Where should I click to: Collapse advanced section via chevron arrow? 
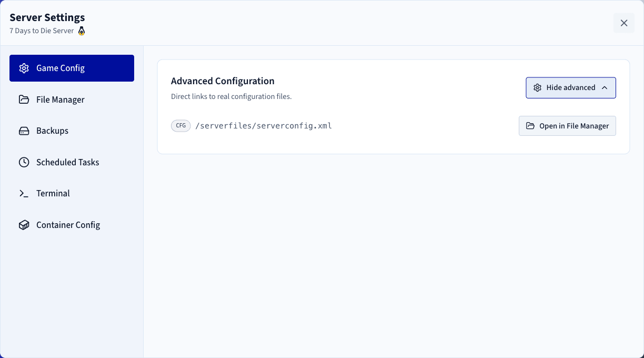[x=605, y=88]
